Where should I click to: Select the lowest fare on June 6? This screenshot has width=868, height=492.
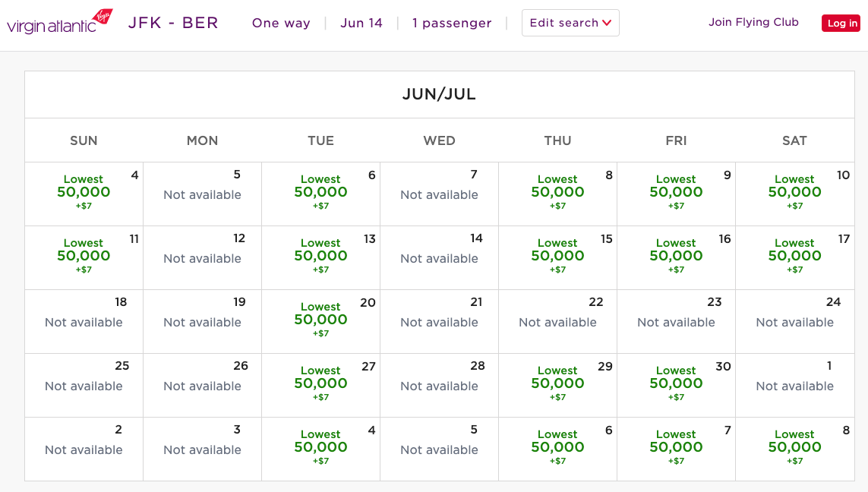[x=320, y=194]
